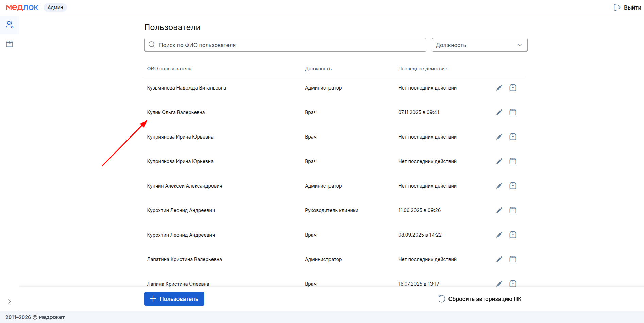The width and height of the screenshot is (644, 323).
Task: Click the Последнее действие column header
Action: 423,69
